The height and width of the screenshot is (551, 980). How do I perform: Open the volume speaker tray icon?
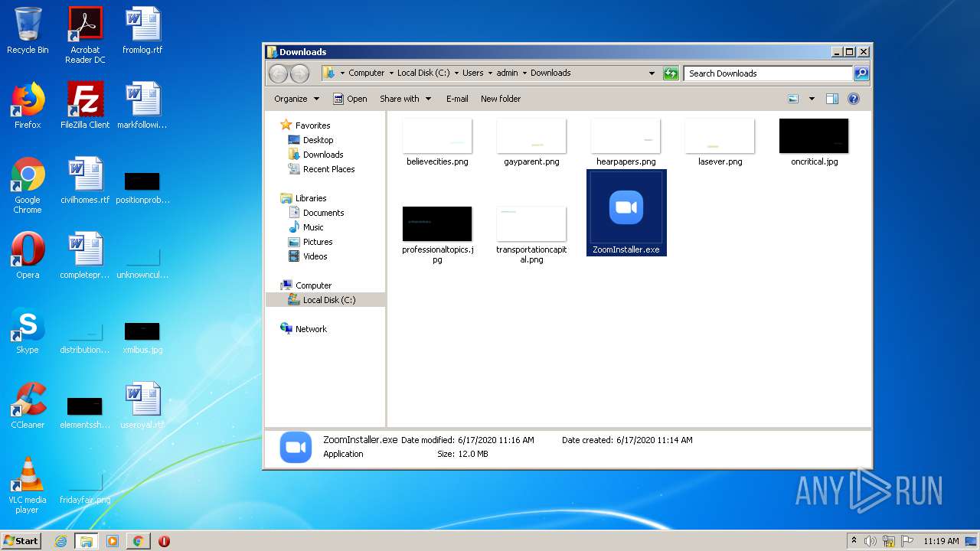(x=871, y=541)
